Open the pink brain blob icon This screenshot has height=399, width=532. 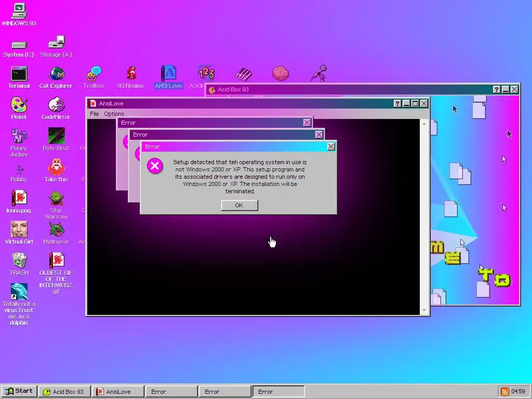281,74
